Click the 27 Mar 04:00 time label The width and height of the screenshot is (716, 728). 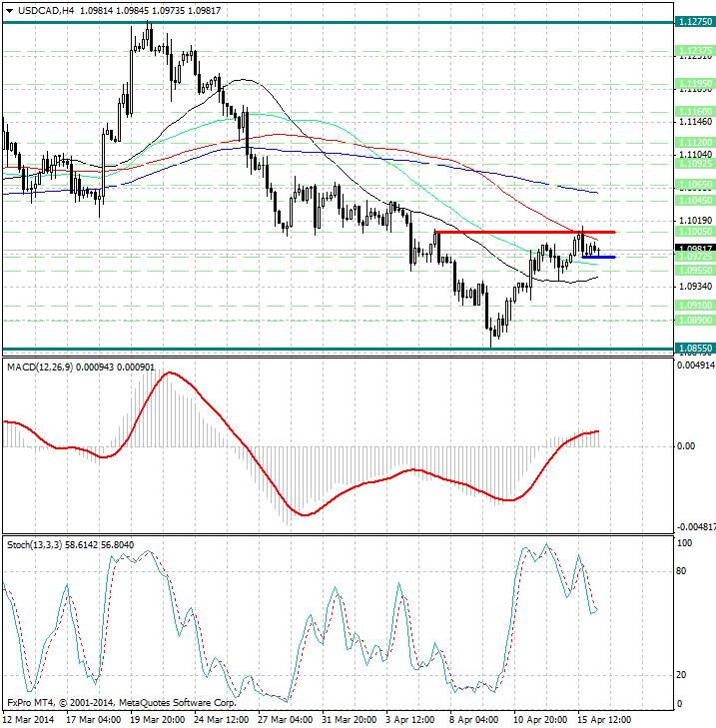(x=286, y=720)
